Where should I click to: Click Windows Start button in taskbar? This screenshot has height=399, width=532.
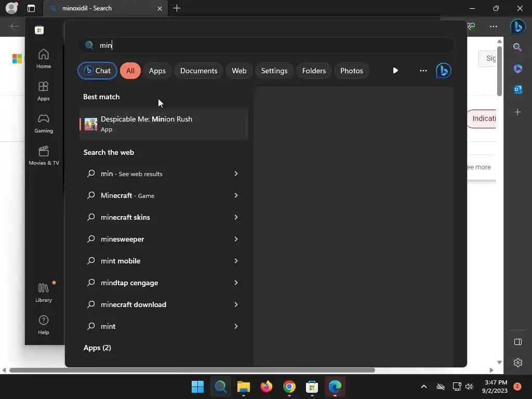click(x=197, y=387)
